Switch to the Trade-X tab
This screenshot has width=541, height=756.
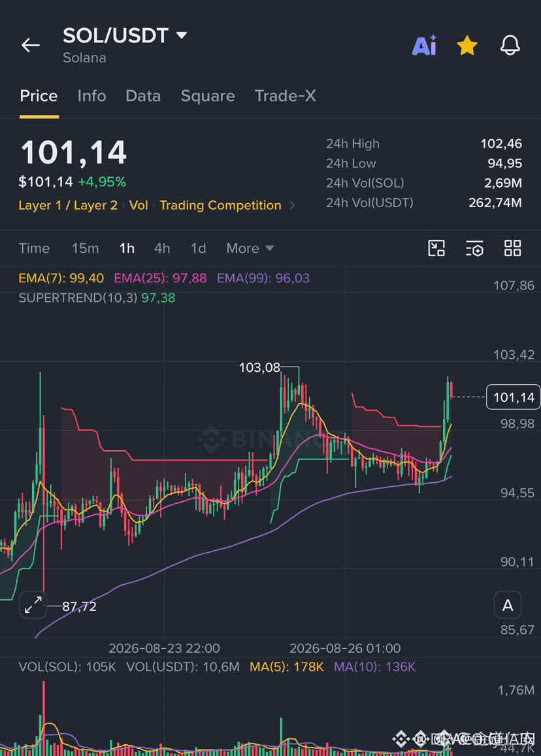tap(286, 96)
